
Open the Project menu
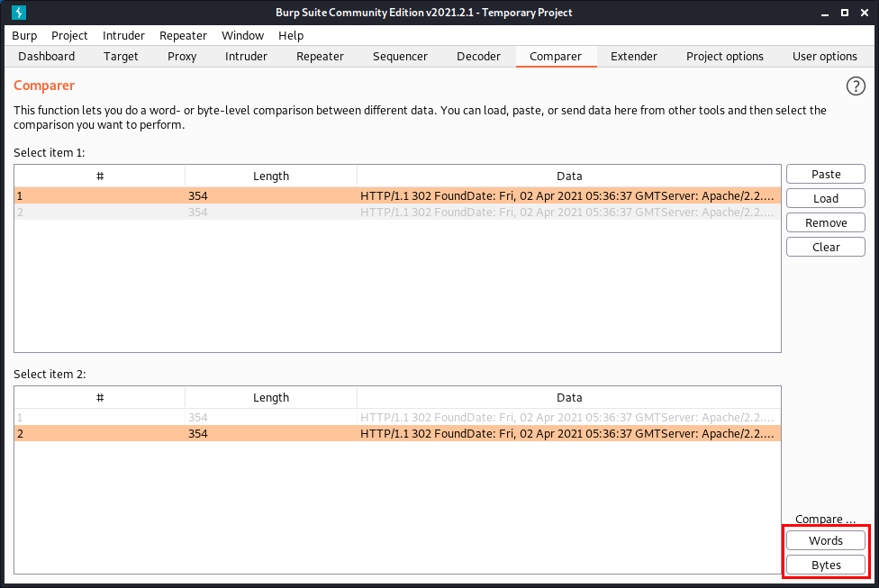point(69,35)
